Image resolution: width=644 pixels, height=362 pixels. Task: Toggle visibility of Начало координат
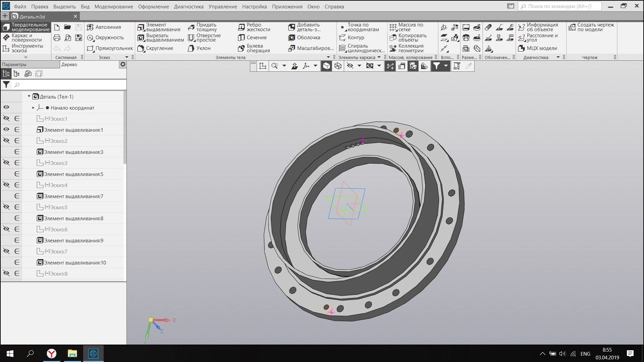click(x=6, y=108)
